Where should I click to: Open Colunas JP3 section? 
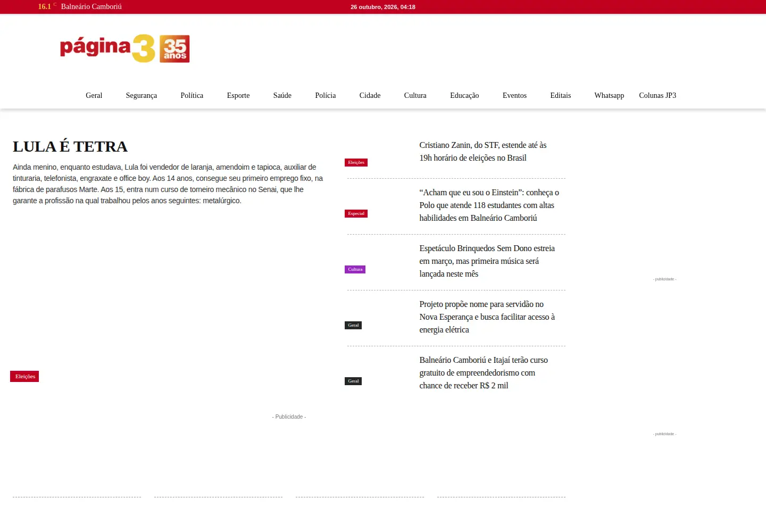click(657, 96)
